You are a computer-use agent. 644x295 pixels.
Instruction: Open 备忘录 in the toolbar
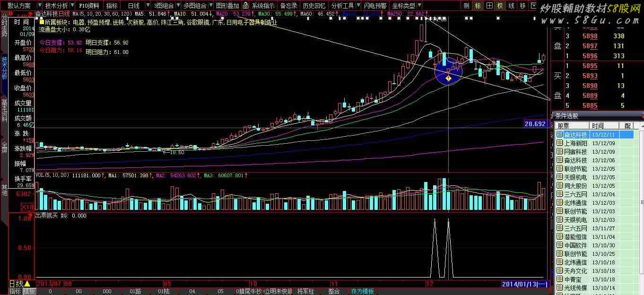pos(289,6)
